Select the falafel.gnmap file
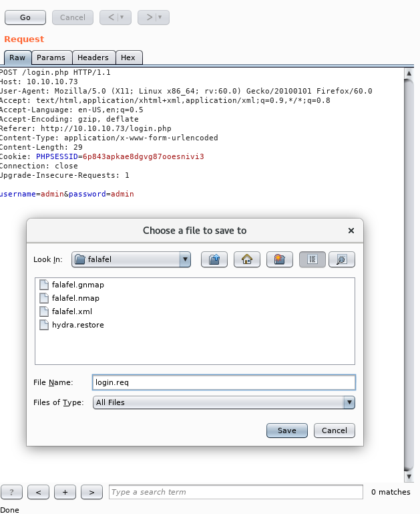Viewport: 420px width, 514px height. (77, 285)
